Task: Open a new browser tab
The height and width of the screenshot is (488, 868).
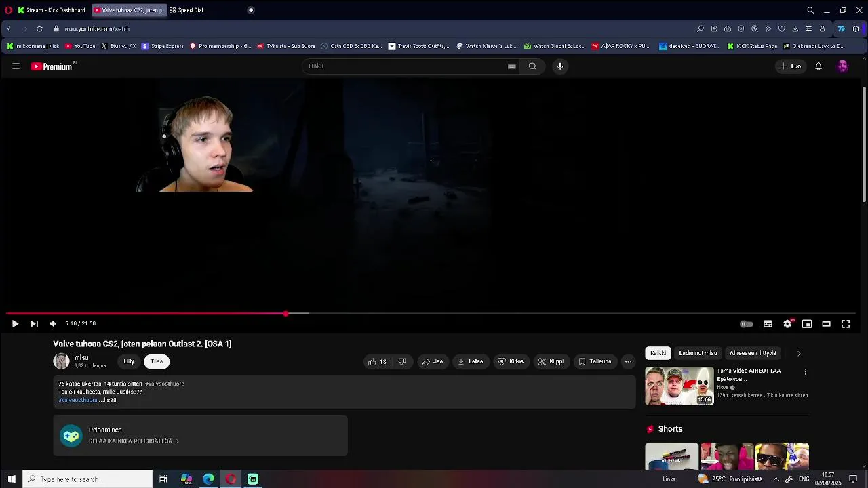Action: coord(251,10)
